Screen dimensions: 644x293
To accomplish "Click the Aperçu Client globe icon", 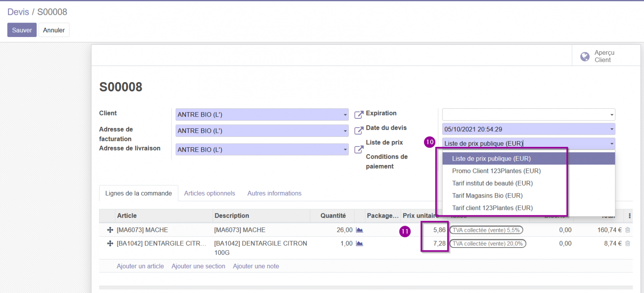I will 585,57.
